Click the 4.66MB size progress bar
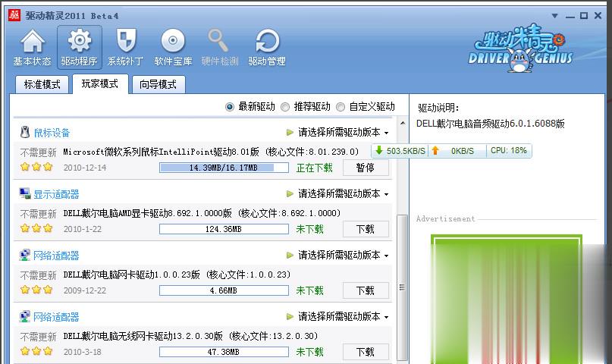Viewport: 612px width, 364px height. pos(224,290)
